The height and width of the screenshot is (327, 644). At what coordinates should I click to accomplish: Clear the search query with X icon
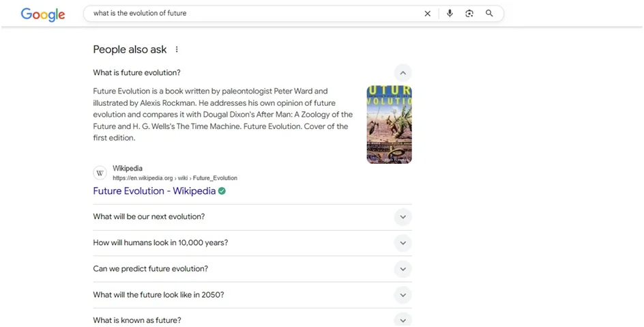pyautogui.click(x=428, y=14)
